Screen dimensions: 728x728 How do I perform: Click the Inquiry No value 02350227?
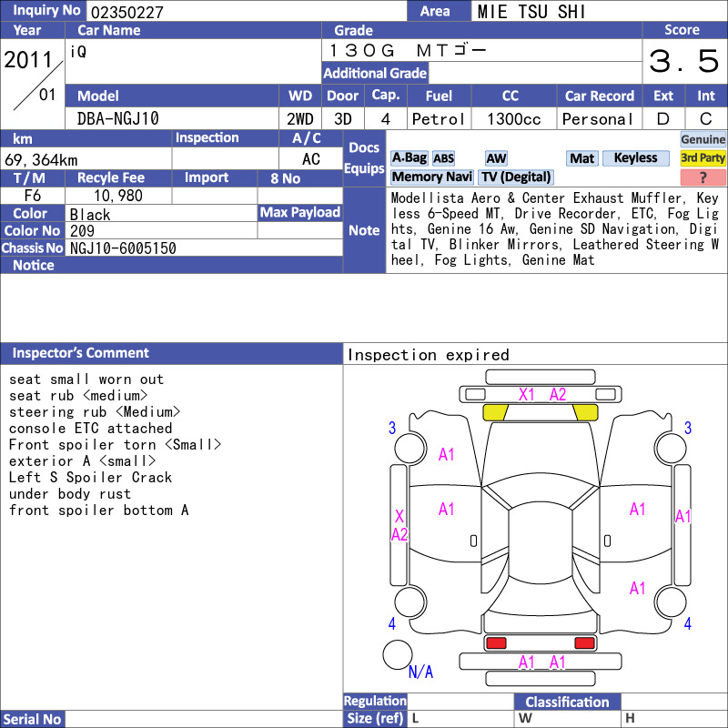tap(127, 12)
